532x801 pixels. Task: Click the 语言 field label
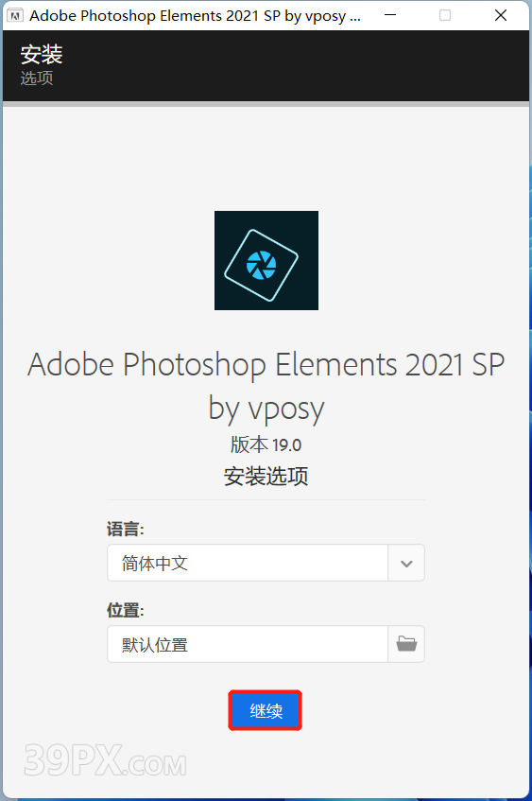[x=126, y=529]
